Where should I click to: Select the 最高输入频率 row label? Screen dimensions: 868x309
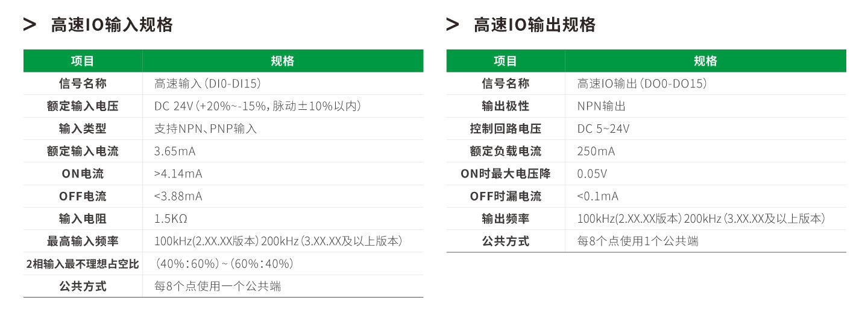pos(83,241)
